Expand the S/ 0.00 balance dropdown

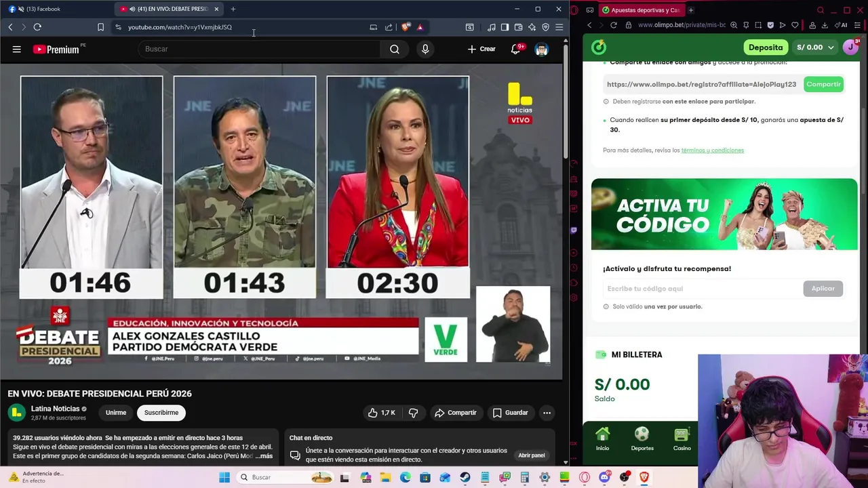(x=815, y=47)
